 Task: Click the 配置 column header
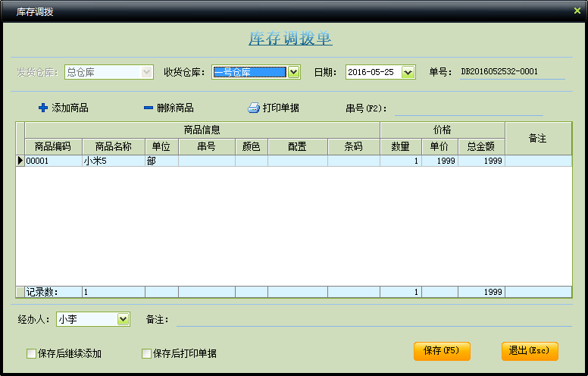298,146
